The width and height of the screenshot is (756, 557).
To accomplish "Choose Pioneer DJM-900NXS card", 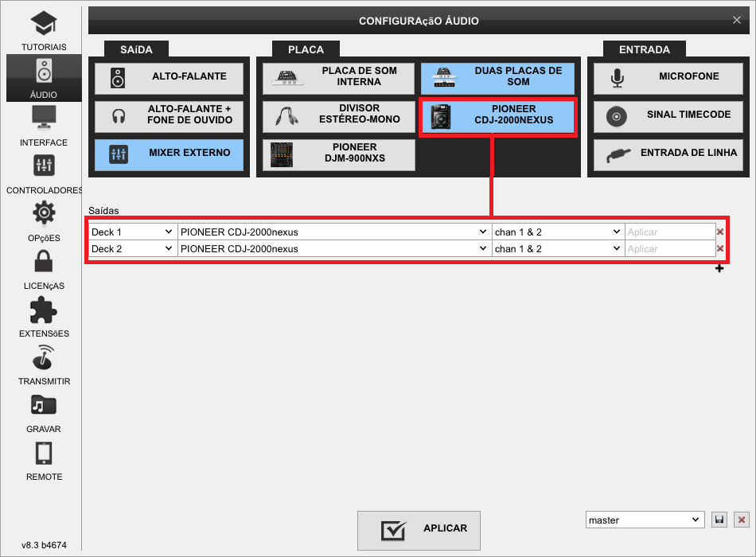I will pyautogui.click(x=338, y=155).
